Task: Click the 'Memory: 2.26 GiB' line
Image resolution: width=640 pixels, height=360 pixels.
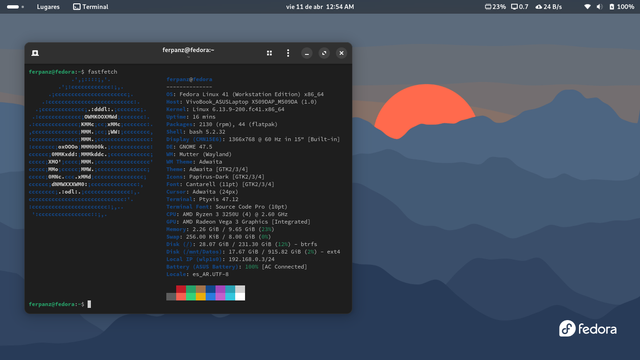Action: pyautogui.click(x=220, y=229)
